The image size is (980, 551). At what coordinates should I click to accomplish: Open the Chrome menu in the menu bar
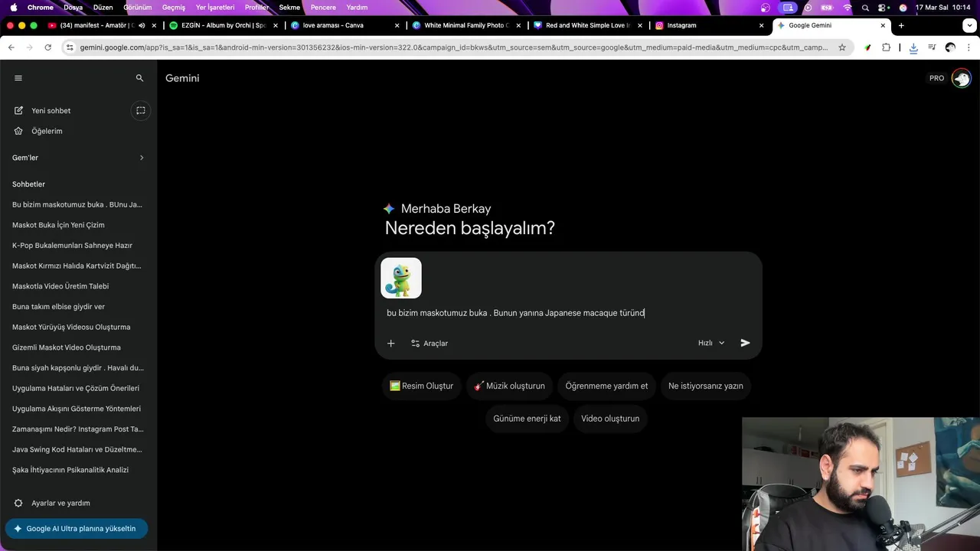tap(41, 8)
